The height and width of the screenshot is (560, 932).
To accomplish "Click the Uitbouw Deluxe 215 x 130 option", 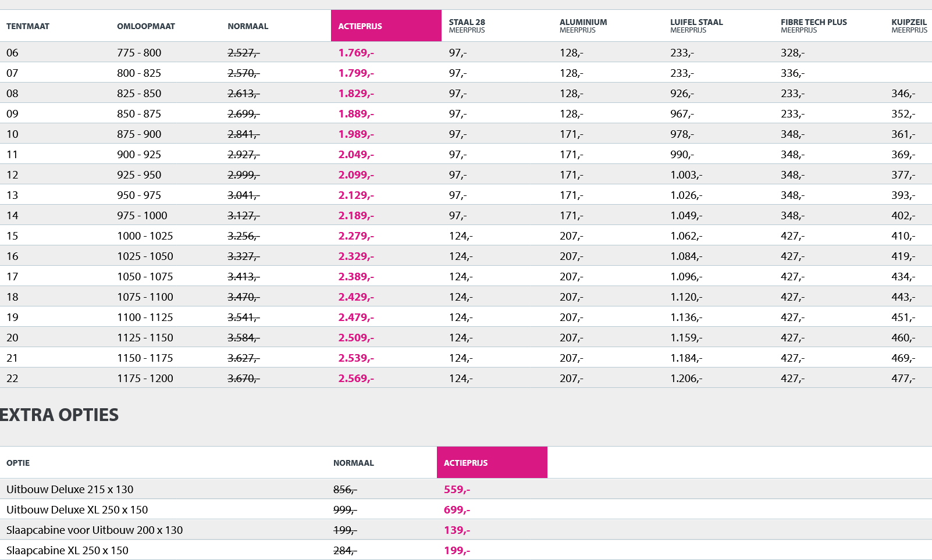I will click(x=70, y=489).
